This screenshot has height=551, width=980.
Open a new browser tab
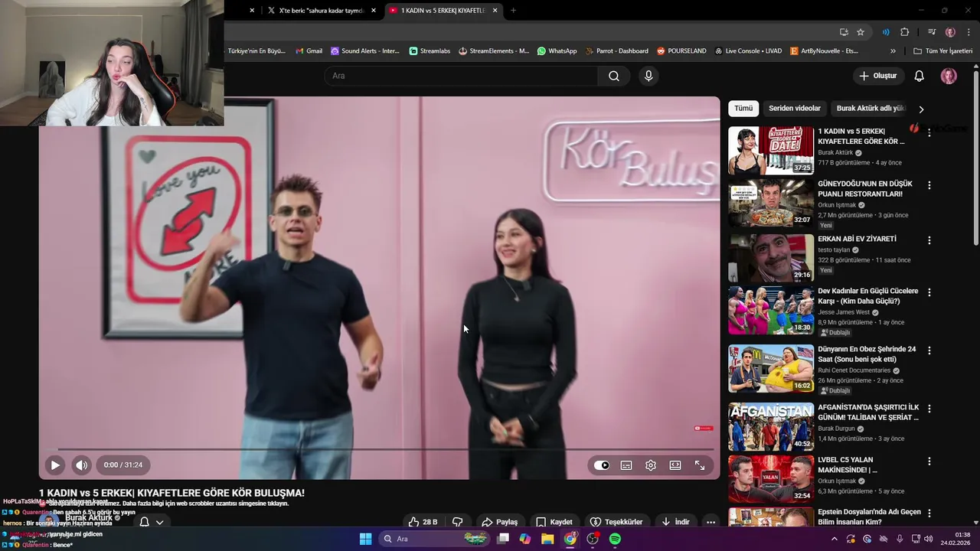click(513, 11)
